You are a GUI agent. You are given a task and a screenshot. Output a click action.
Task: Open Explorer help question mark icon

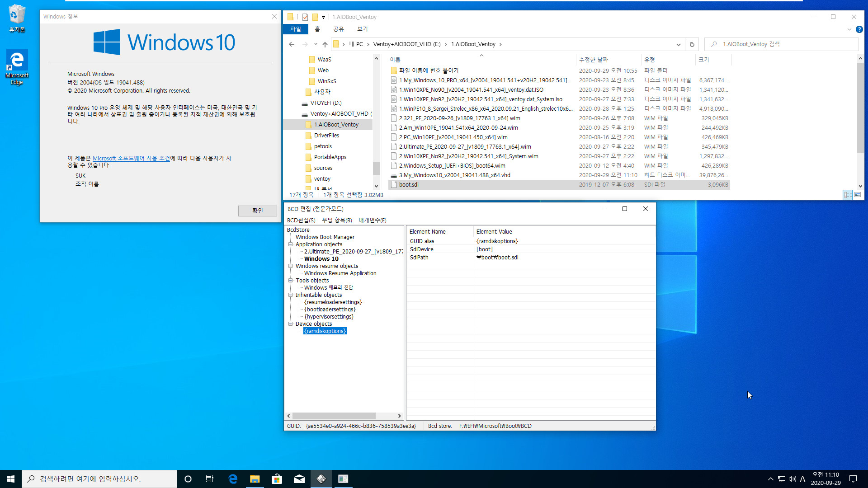(859, 29)
